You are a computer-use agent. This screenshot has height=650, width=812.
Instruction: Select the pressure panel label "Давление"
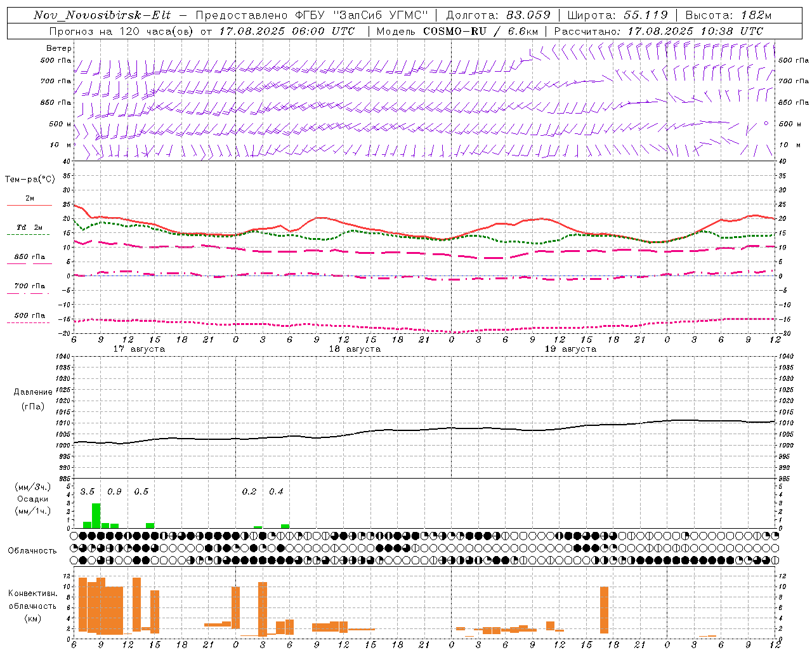pyautogui.click(x=33, y=392)
